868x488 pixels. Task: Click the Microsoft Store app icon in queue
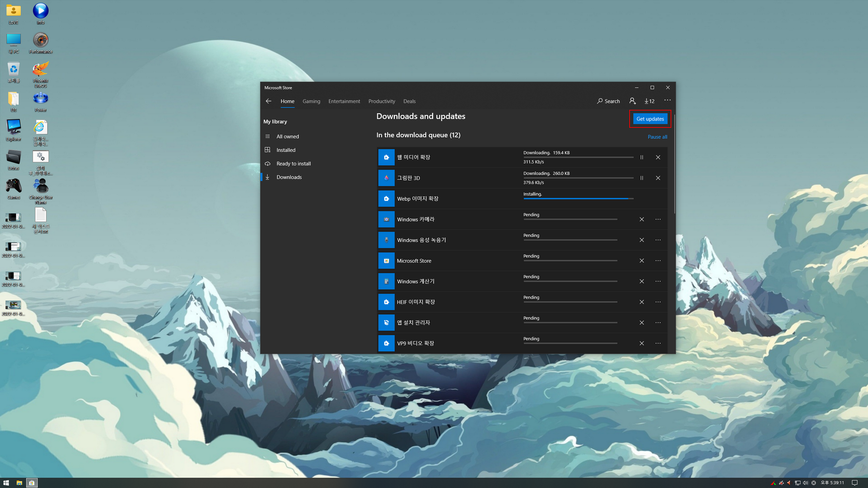[x=386, y=261]
